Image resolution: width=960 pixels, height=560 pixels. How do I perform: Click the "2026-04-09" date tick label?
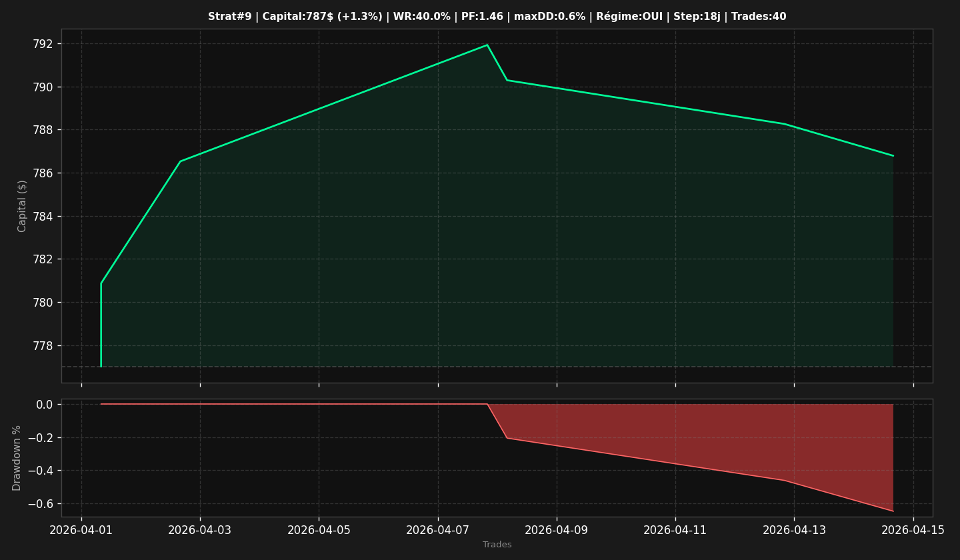click(557, 530)
